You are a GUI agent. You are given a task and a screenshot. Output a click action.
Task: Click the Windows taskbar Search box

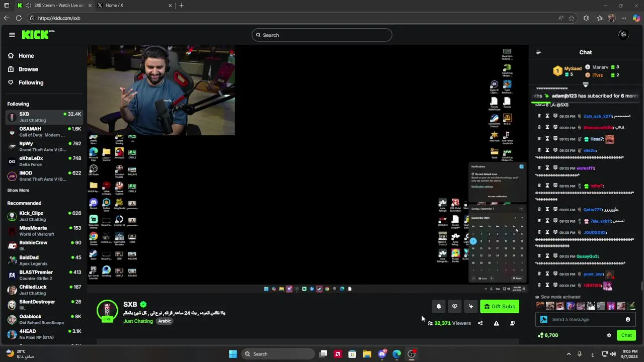(278, 354)
